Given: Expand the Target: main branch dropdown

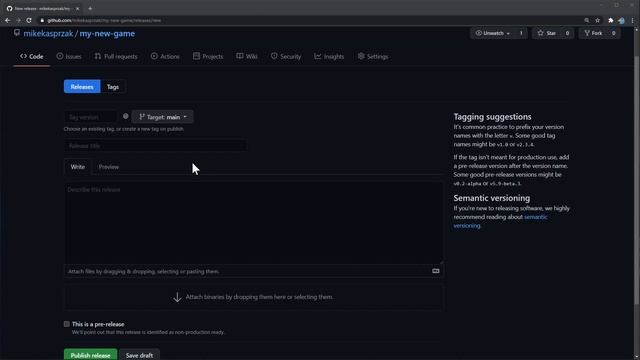Looking at the screenshot, I should (x=162, y=117).
